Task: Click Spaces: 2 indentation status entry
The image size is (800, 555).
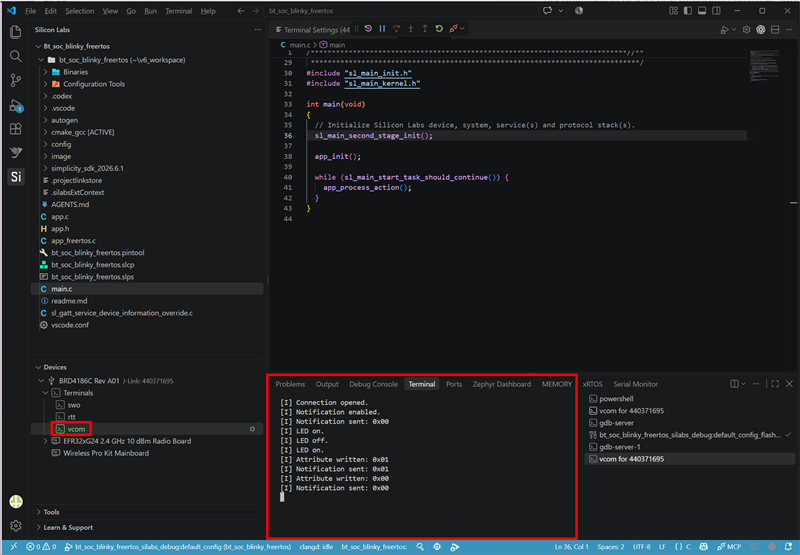Action: 611,547
